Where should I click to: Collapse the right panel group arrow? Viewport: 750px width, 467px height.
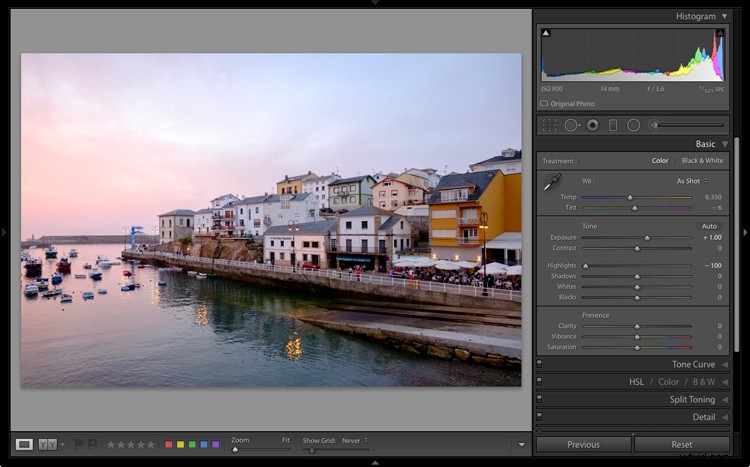tap(745, 233)
